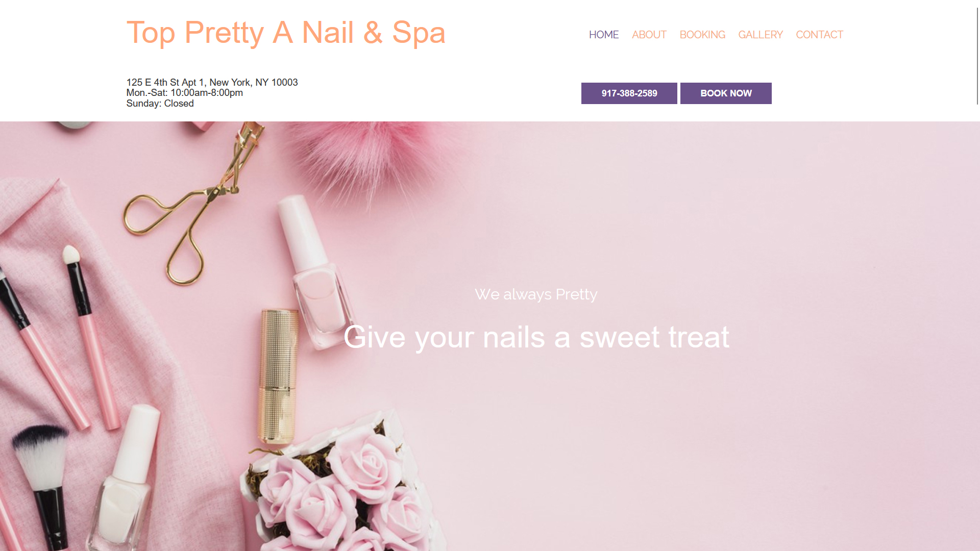Image resolution: width=980 pixels, height=551 pixels.
Task: Click the 125 E 4th St address text
Action: click(x=212, y=83)
